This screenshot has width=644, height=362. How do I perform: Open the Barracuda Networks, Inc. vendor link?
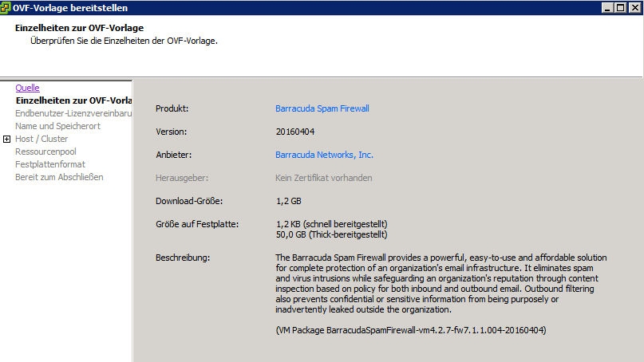(324, 155)
